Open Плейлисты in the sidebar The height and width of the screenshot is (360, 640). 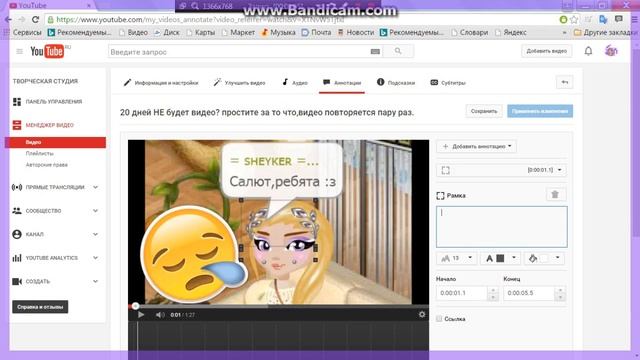(x=40, y=153)
